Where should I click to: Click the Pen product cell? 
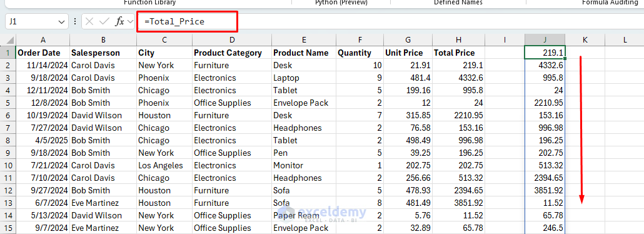(304, 153)
